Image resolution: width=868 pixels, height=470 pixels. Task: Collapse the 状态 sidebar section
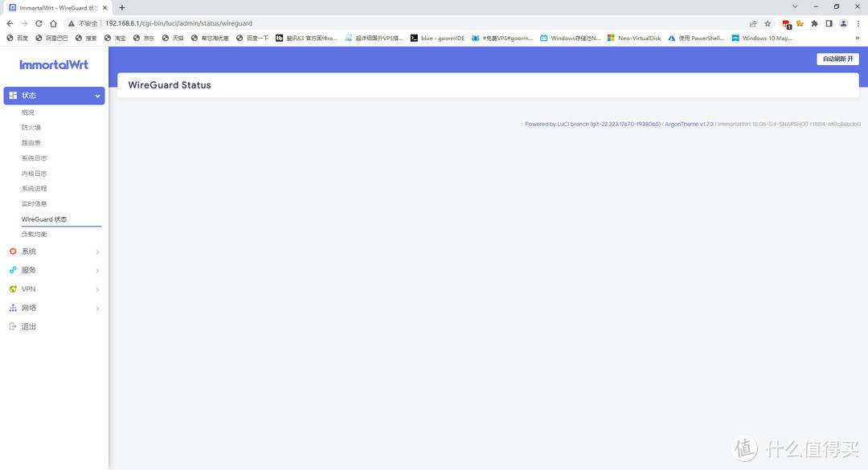click(54, 96)
